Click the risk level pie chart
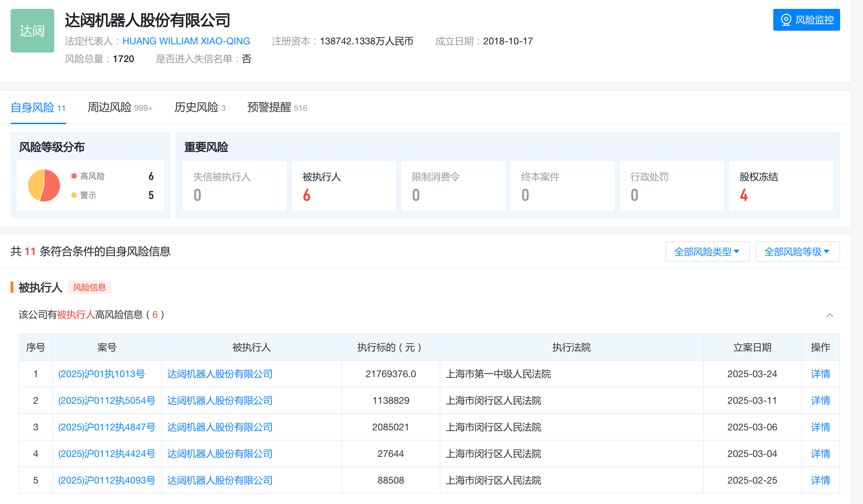The image size is (863, 504). (x=44, y=185)
